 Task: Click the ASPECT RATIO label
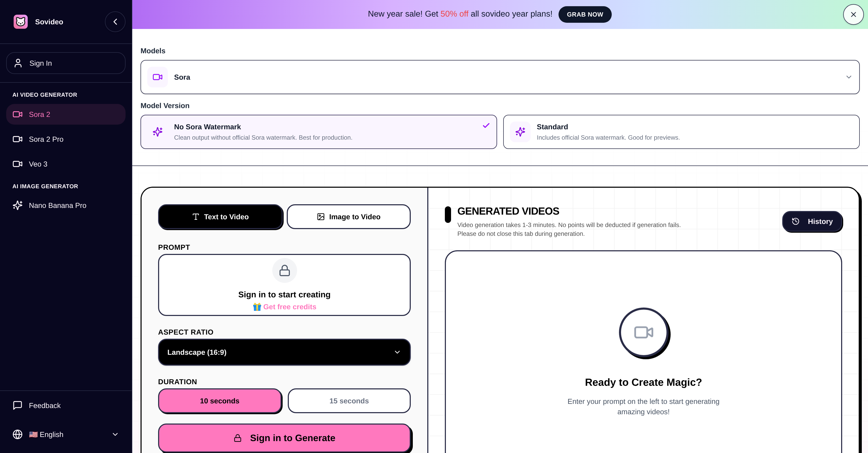tap(186, 332)
